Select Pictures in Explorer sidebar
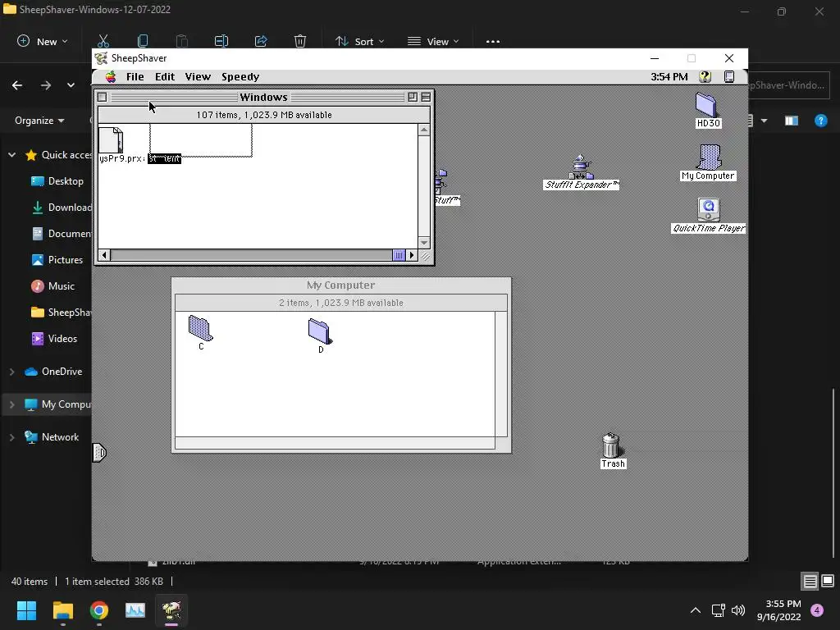 pyautogui.click(x=57, y=260)
